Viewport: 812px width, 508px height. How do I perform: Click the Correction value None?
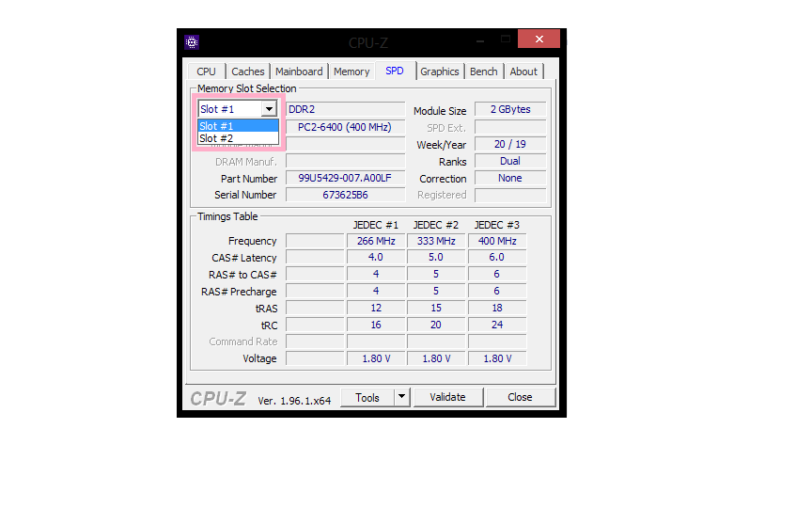(x=510, y=179)
